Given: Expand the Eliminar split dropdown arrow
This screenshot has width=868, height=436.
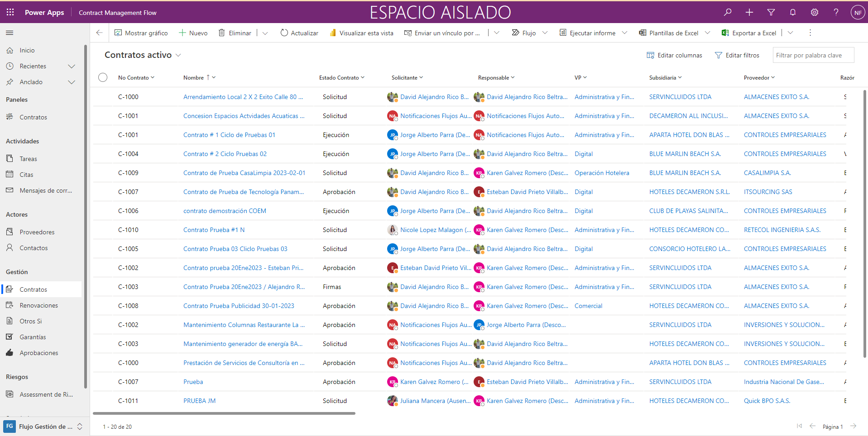Looking at the screenshot, I should (x=265, y=33).
